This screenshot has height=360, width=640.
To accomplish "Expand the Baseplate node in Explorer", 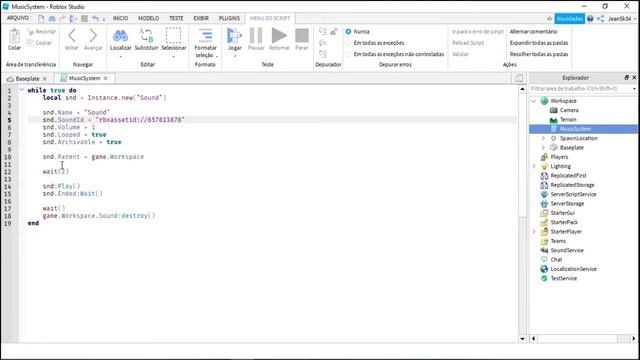I will (x=543, y=148).
